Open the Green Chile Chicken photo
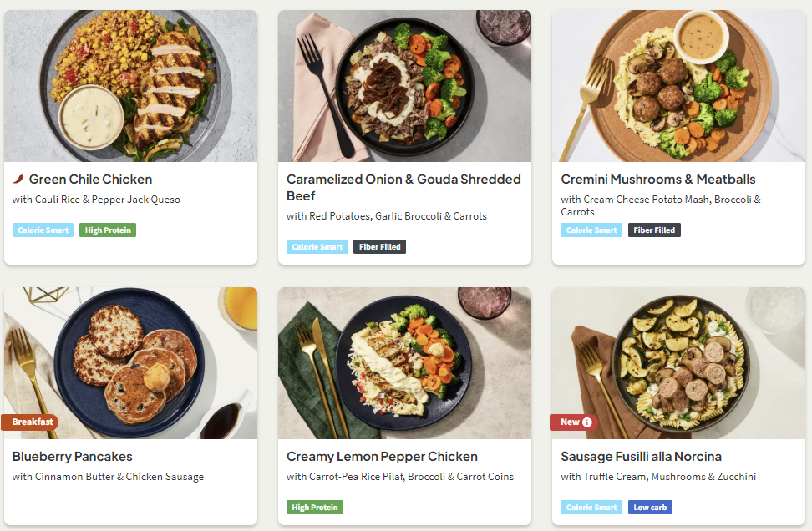 tap(130, 86)
